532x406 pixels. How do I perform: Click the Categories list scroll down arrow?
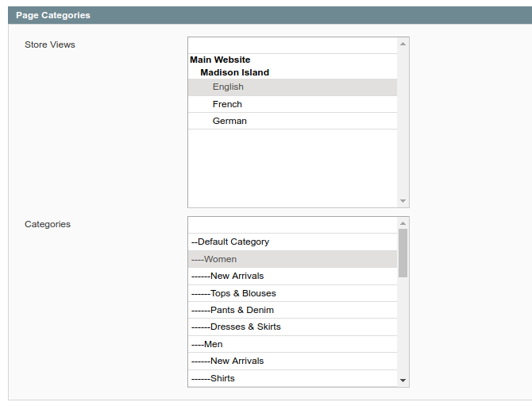pos(403,381)
